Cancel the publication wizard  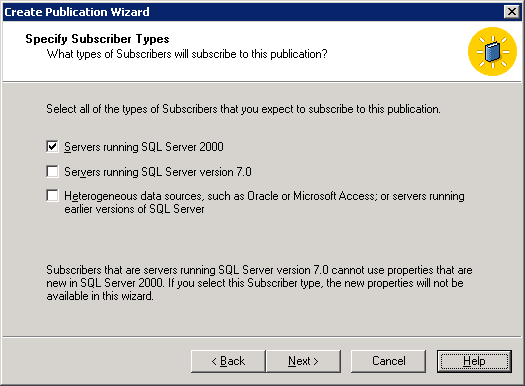click(388, 361)
